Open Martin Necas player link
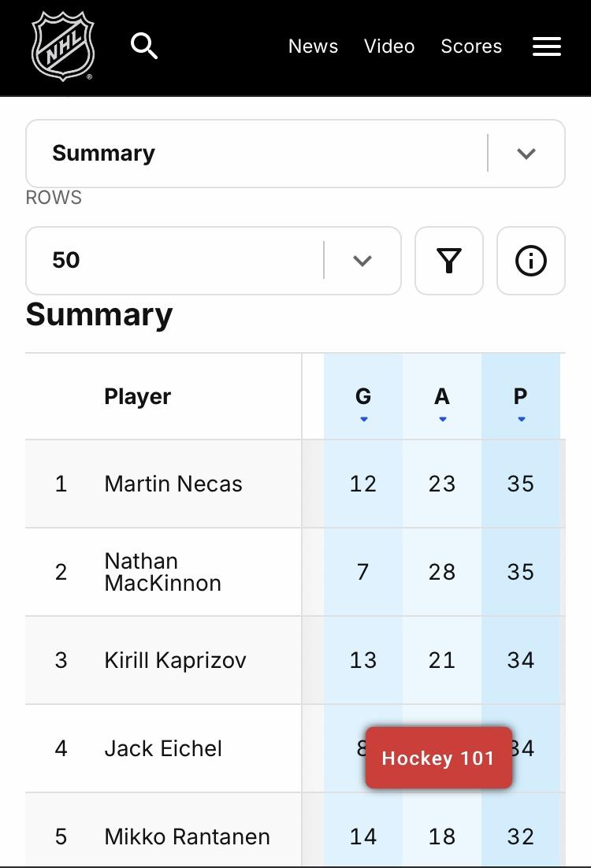The width and height of the screenshot is (591, 868). (173, 484)
